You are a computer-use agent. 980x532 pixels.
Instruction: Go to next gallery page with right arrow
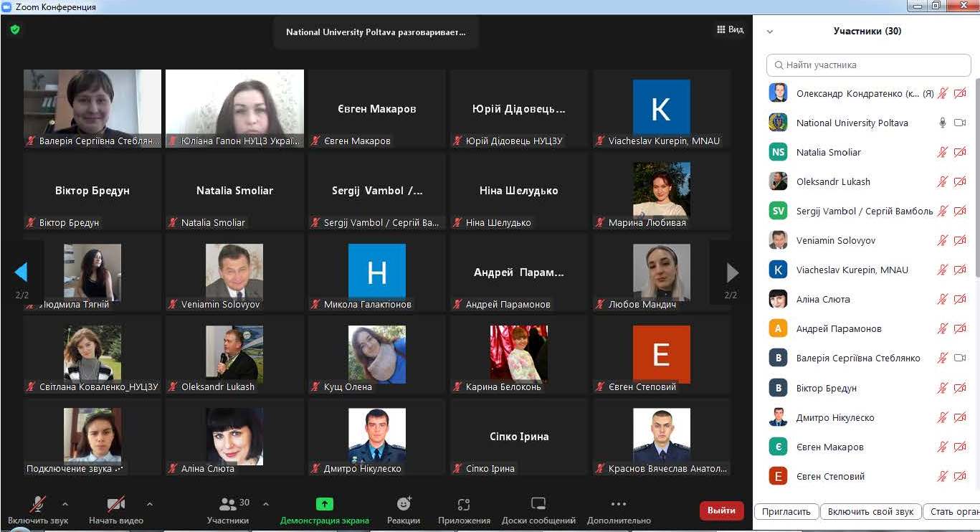(x=732, y=272)
